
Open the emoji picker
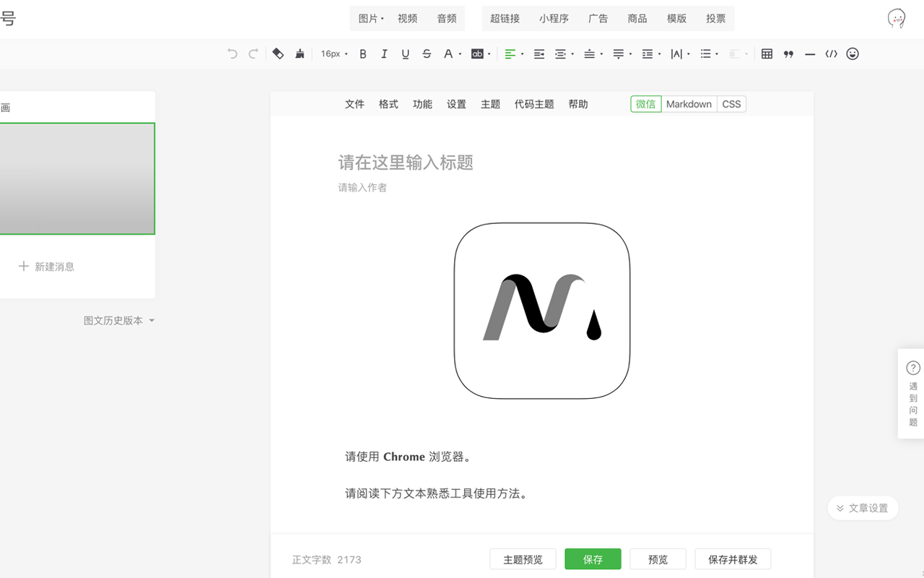(x=853, y=53)
